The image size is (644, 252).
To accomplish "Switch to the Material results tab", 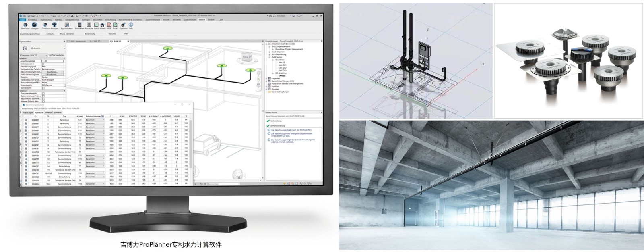I will click(x=49, y=112).
